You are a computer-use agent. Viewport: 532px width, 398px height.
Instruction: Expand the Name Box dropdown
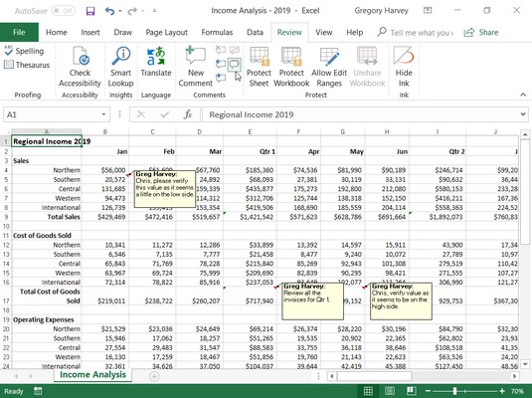click(103, 114)
